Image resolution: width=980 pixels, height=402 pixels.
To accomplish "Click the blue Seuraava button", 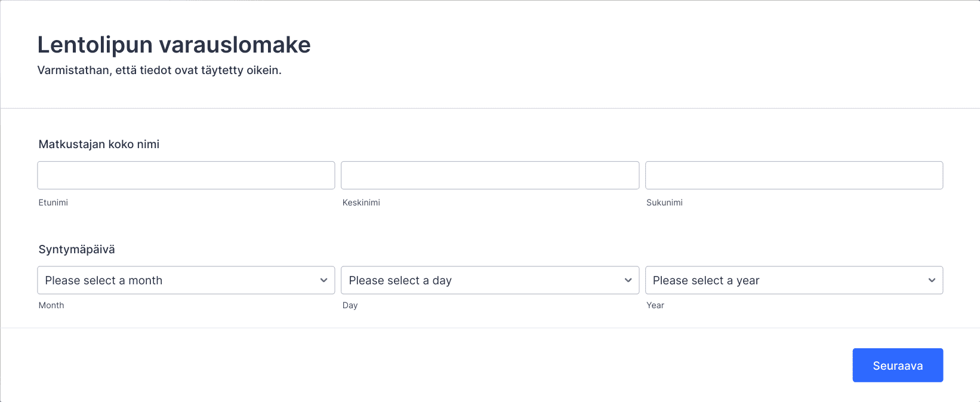I will (x=898, y=365).
